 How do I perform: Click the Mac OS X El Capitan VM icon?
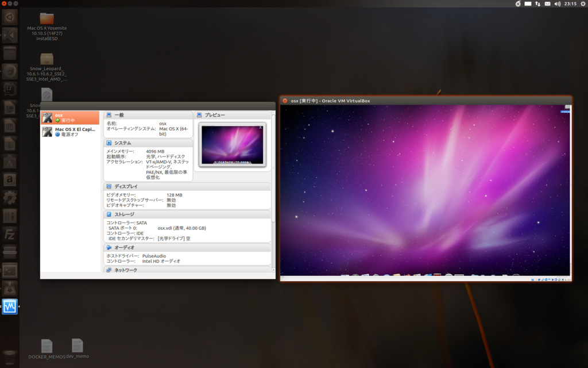[47, 132]
